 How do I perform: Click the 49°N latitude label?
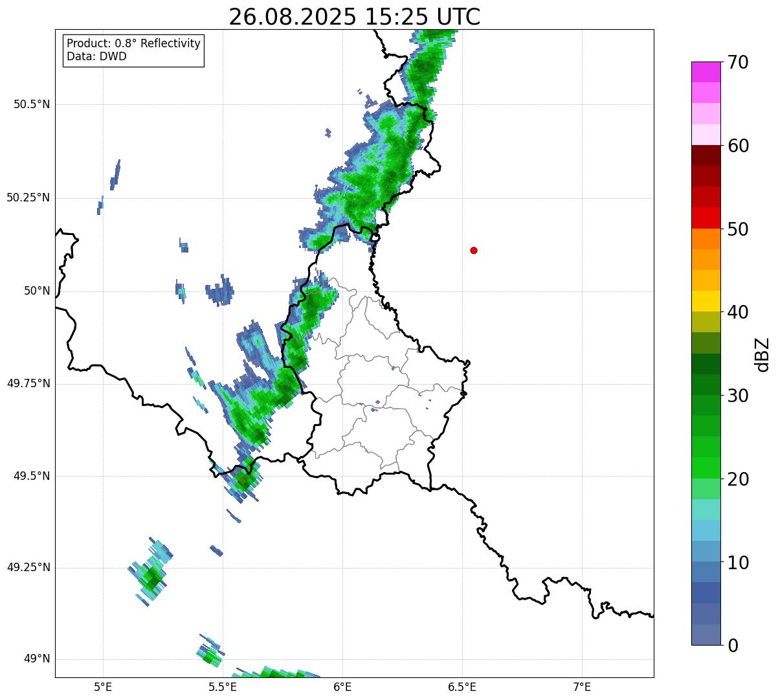click(x=37, y=659)
